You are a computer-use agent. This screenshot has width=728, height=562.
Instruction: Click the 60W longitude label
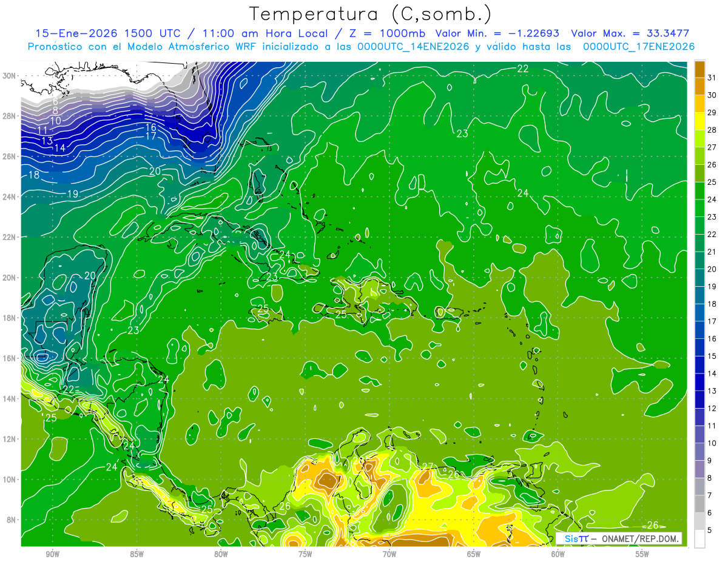[558, 554]
